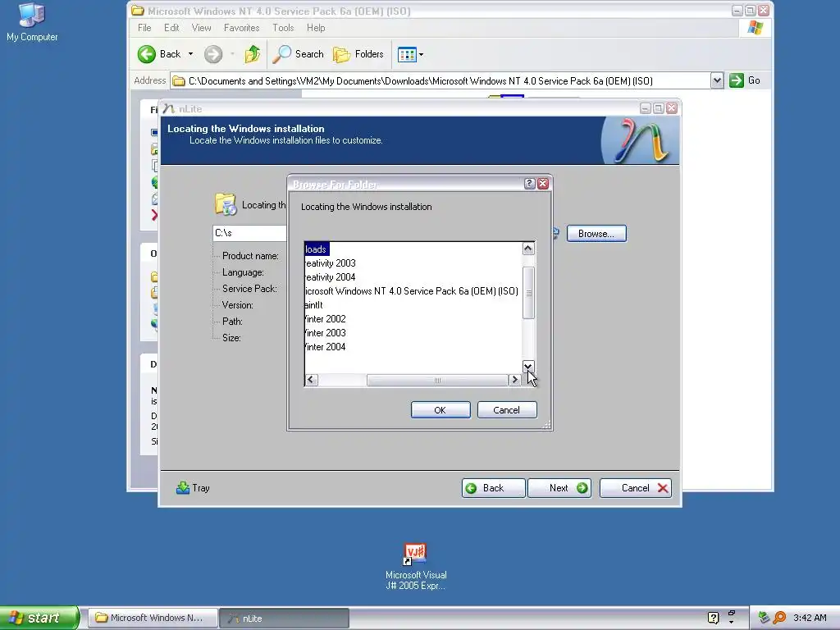Select the 'inter 2004' folder
Screen dimensions: 840x630
coord(325,347)
